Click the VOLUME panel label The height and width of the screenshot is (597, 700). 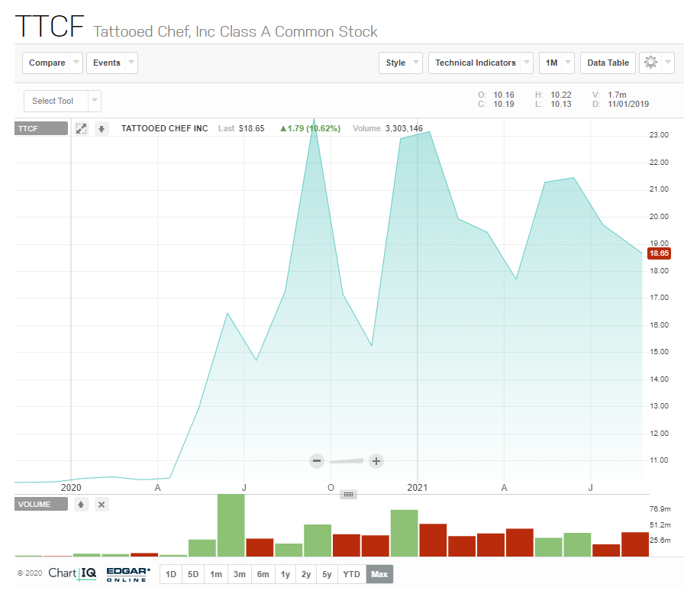(41, 505)
